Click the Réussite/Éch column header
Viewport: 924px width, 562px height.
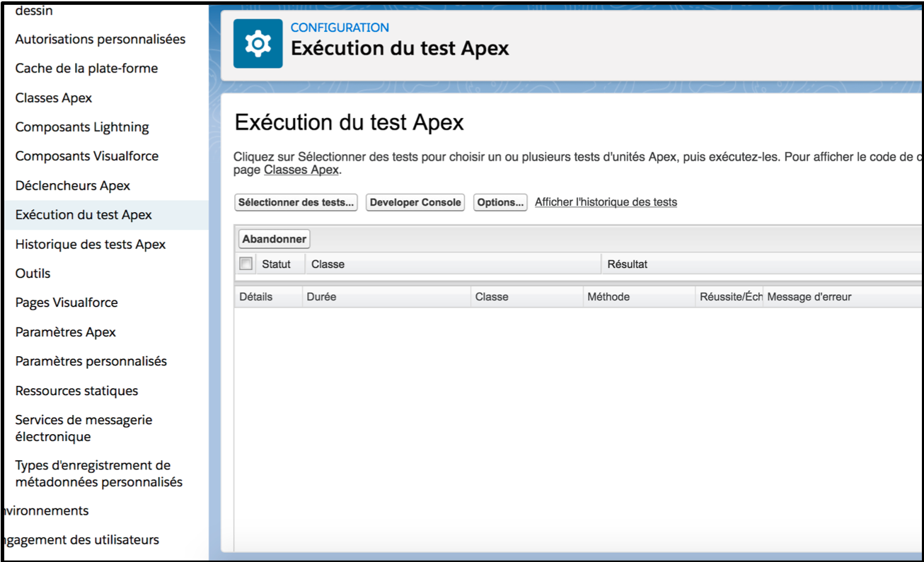729,297
